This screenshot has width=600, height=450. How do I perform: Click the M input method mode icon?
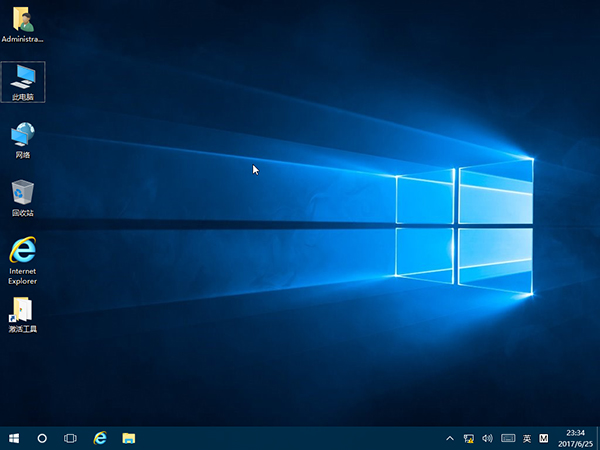tap(544, 438)
